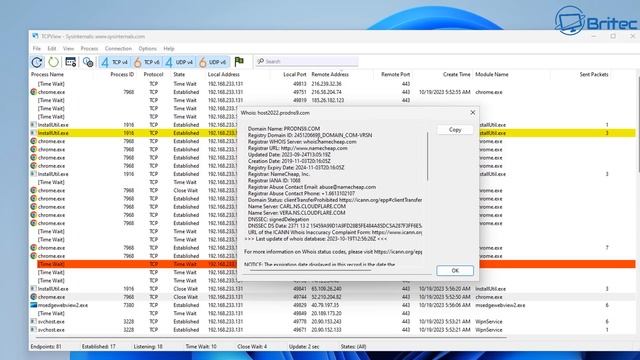Click 'Time Wait: 10' in status bar
The height and width of the screenshot is (360, 640).
tap(201, 347)
